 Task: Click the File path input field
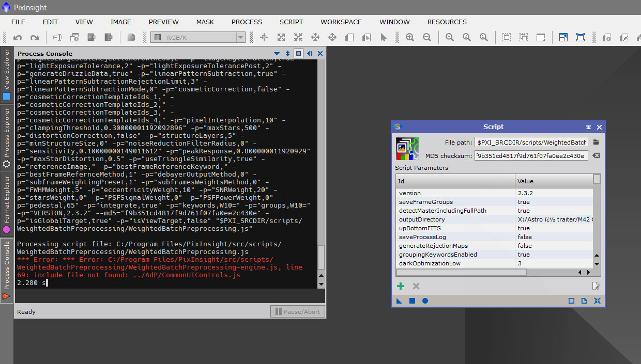531,142
